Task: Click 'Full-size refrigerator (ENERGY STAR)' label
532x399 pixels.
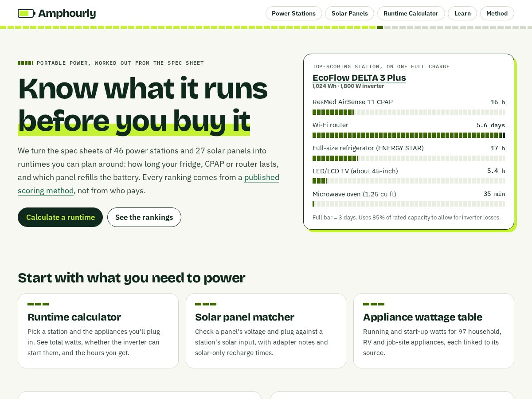Action: coord(368,148)
